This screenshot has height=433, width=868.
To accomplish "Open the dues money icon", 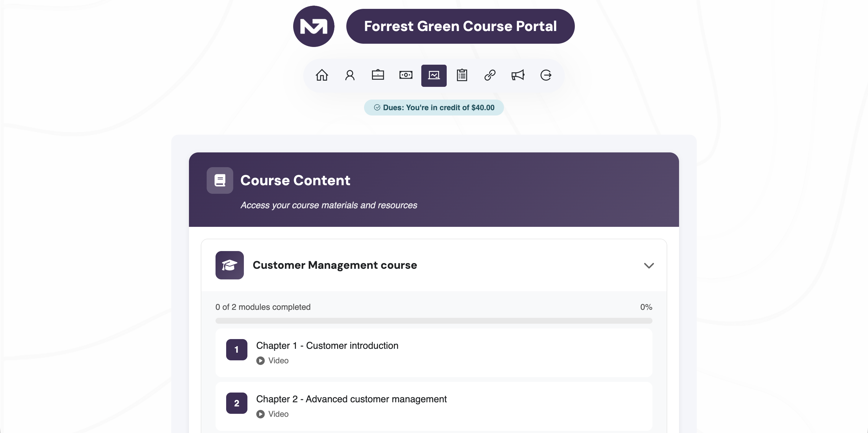I will pyautogui.click(x=406, y=75).
